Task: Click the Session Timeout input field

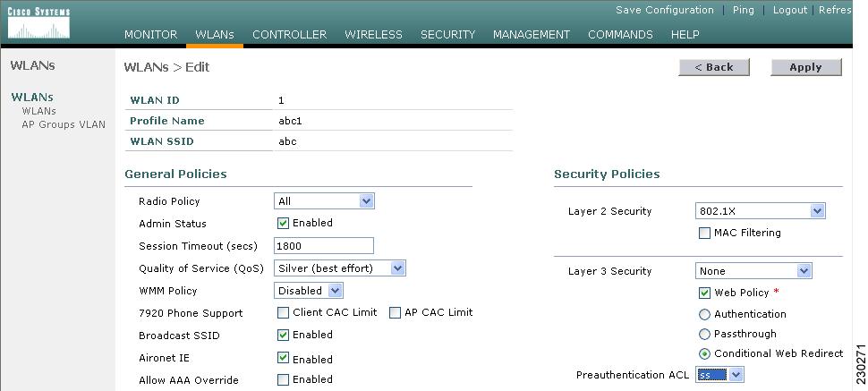Action: click(x=324, y=246)
